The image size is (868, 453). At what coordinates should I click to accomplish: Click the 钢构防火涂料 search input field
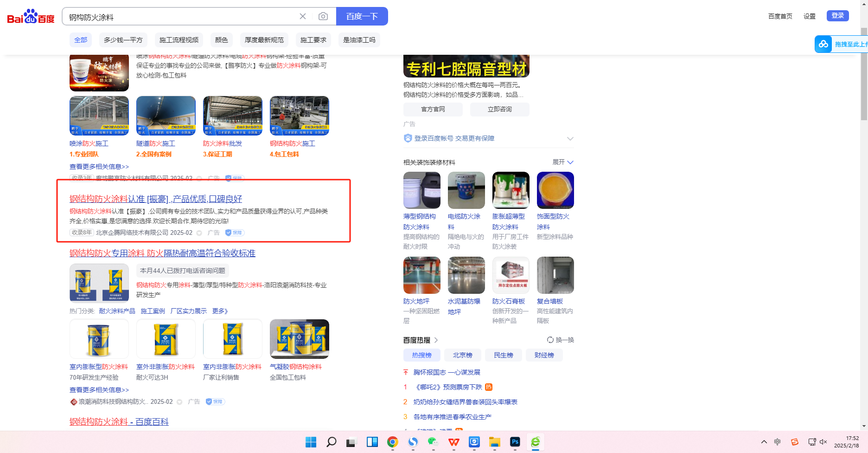coord(181,17)
